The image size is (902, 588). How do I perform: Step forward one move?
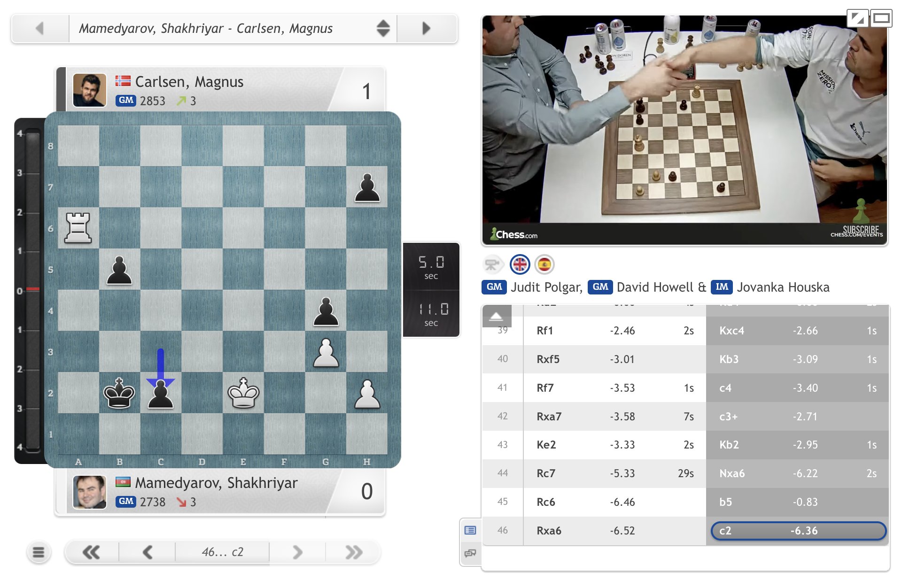click(x=297, y=552)
